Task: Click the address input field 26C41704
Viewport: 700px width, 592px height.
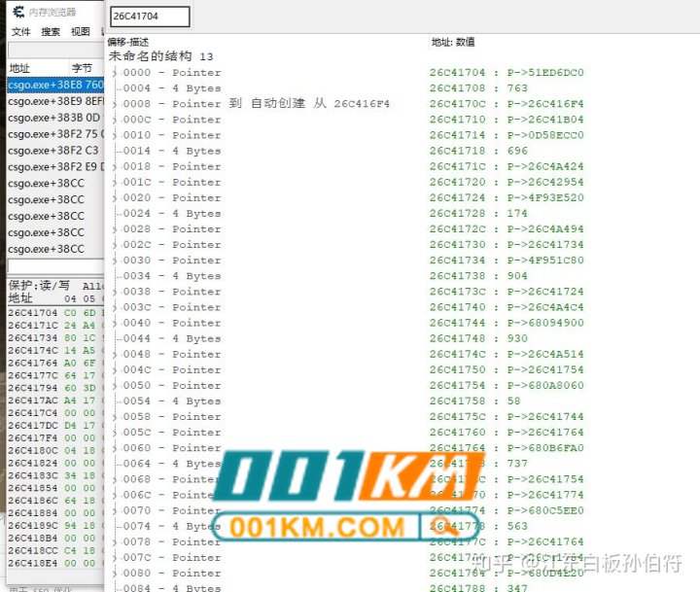Action: coord(150,17)
